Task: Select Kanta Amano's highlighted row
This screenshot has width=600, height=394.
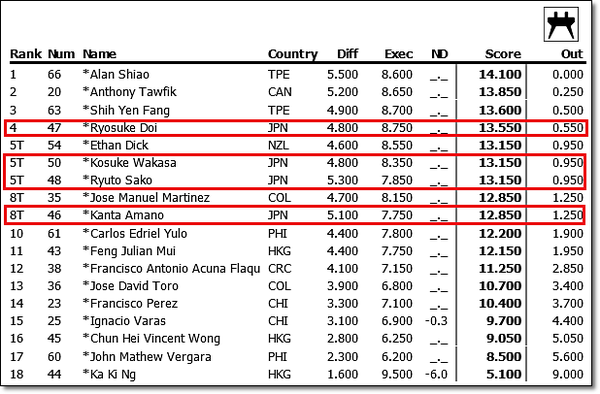Action: [295, 215]
